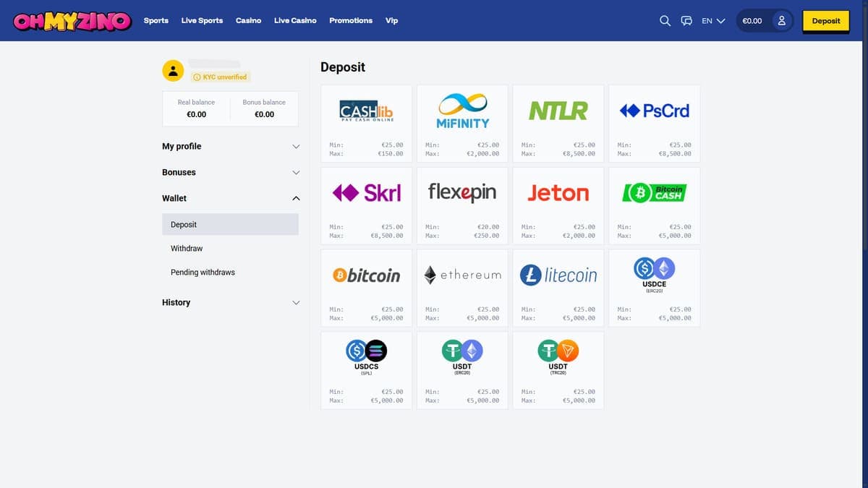868x488 pixels.
Task: Select CASHlib payment method
Action: tap(366, 123)
